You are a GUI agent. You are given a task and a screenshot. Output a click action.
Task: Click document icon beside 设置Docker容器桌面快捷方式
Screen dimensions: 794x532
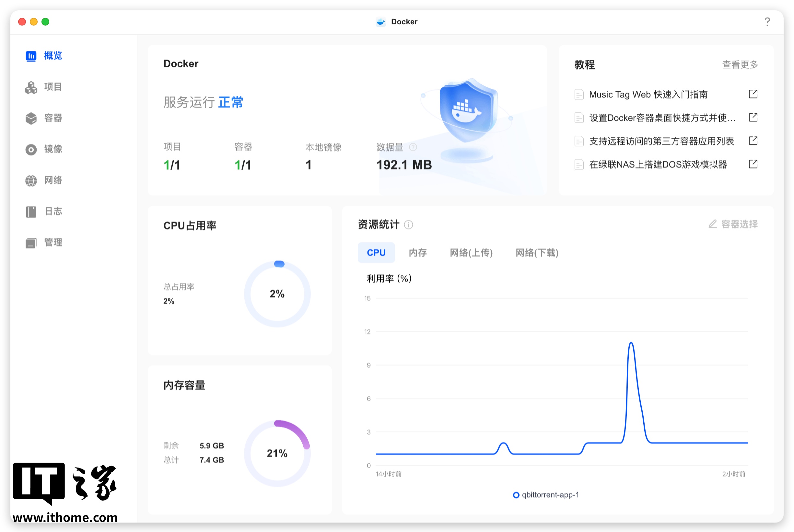coord(579,118)
